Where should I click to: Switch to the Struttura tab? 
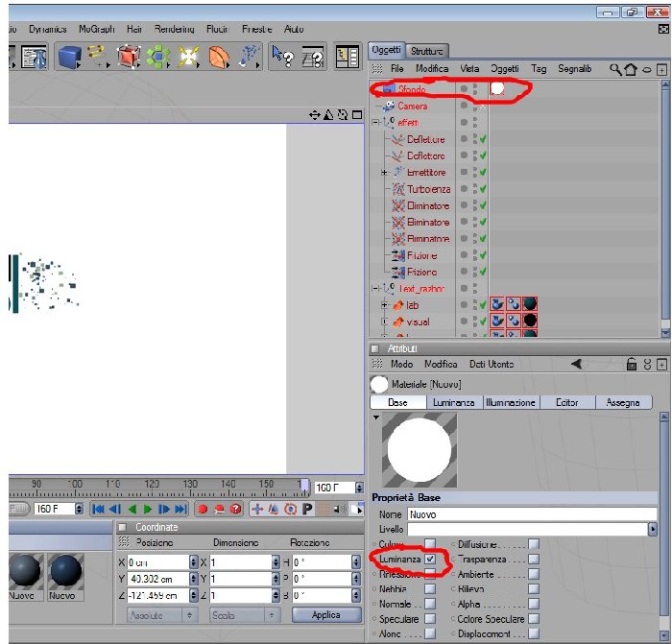[427, 51]
